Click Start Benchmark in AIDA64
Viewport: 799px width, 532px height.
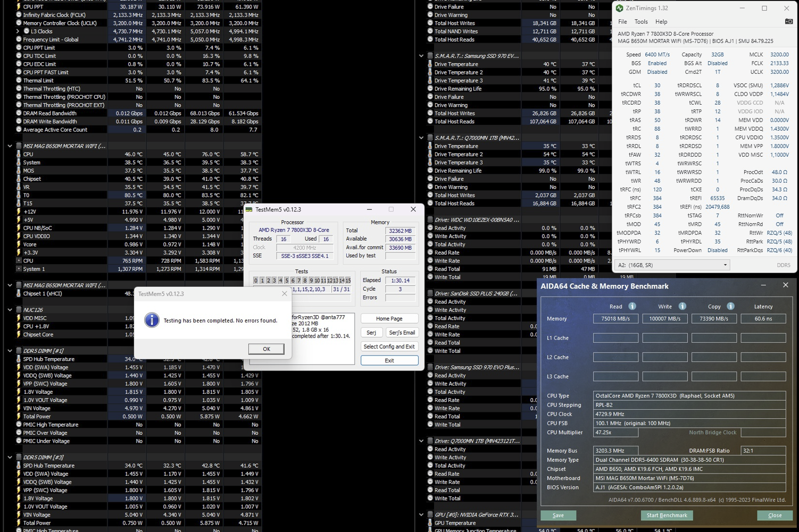point(667,515)
